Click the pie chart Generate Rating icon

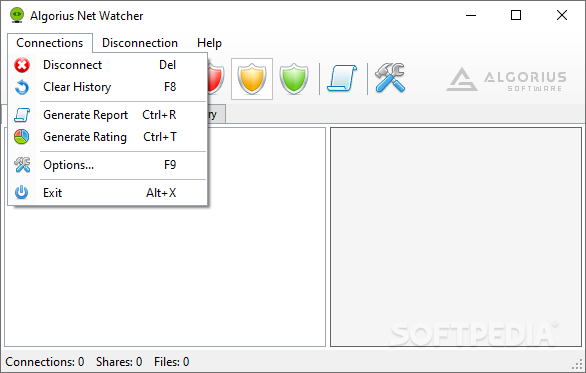click(x=22, y=137)
